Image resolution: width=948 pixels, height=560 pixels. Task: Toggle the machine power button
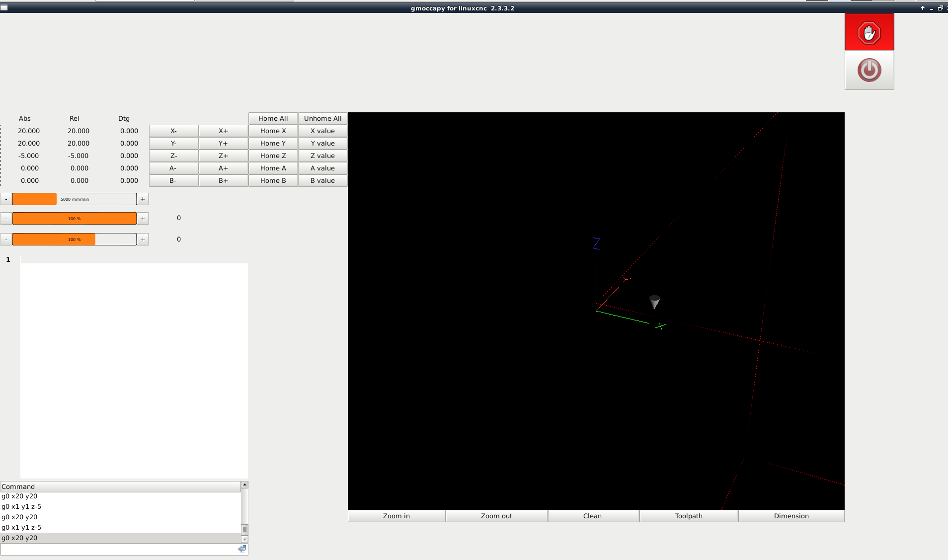(x=869, y=70)
